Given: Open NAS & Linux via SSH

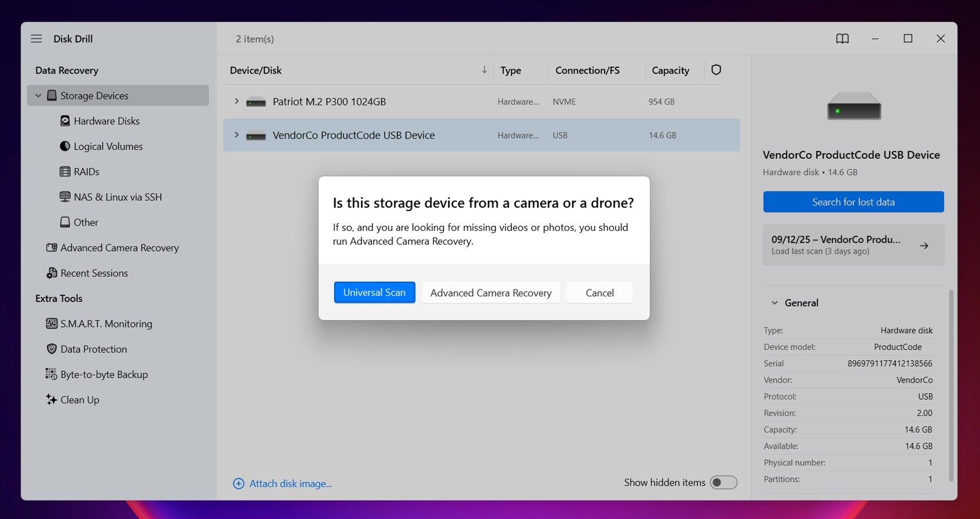Looking at the screenshot, I should pyautogui.click(x=117, y=197).
